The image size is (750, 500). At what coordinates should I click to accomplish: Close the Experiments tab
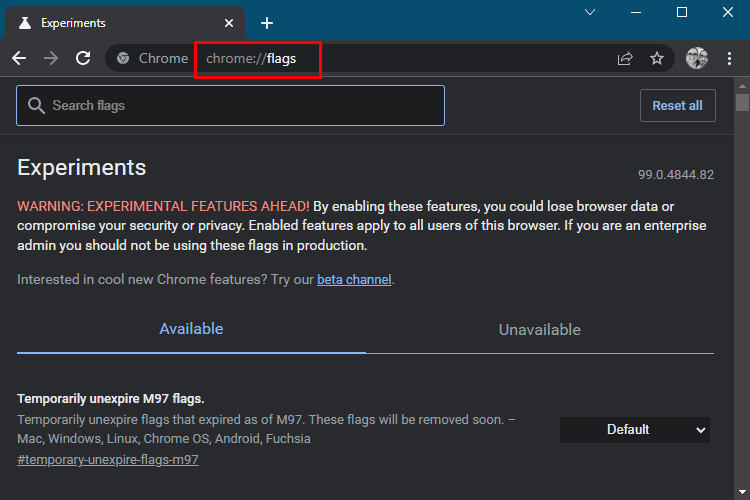[229, 23]
